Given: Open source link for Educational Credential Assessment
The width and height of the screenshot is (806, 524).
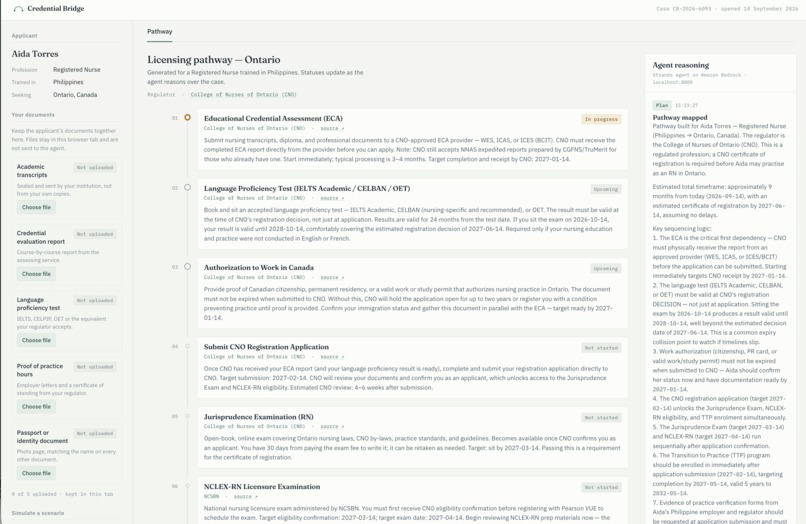Looking at the screenshot, I should [x=332, y=129].
